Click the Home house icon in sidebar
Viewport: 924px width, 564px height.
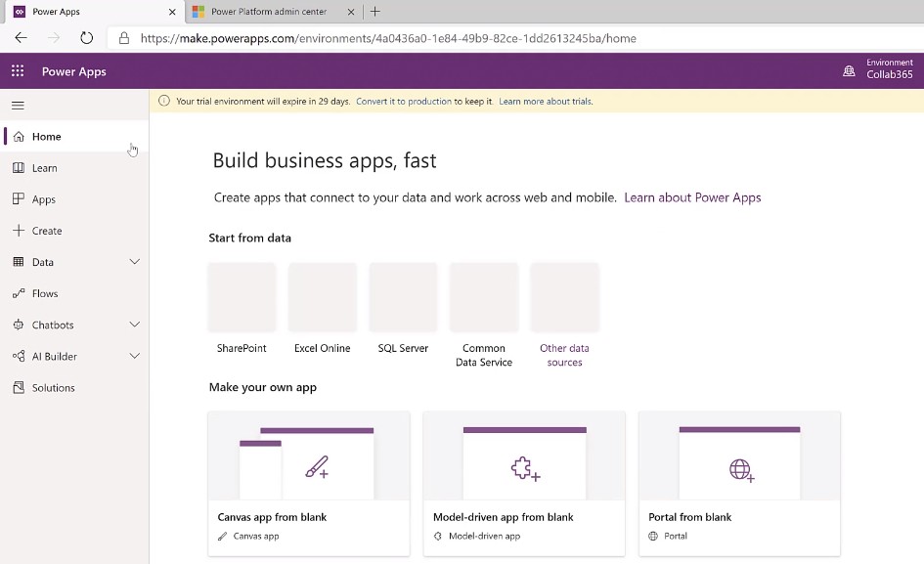click(19, 136)
